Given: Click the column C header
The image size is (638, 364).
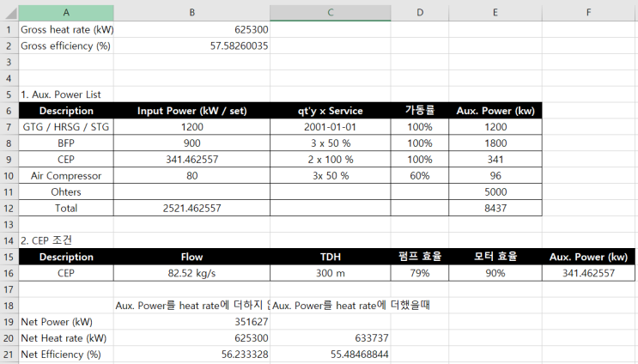Looking at the screenshot, I should click(330, 13).
